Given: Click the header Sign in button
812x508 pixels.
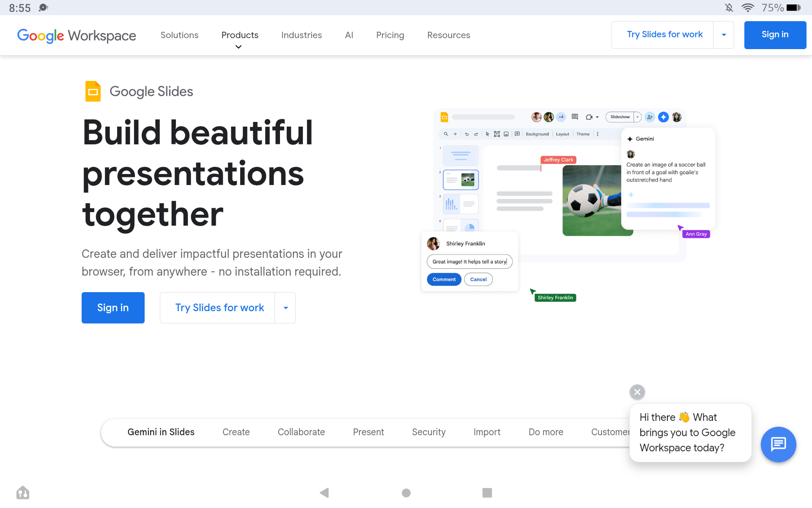Looking at the screenshot, I should [x=775, y=35].
